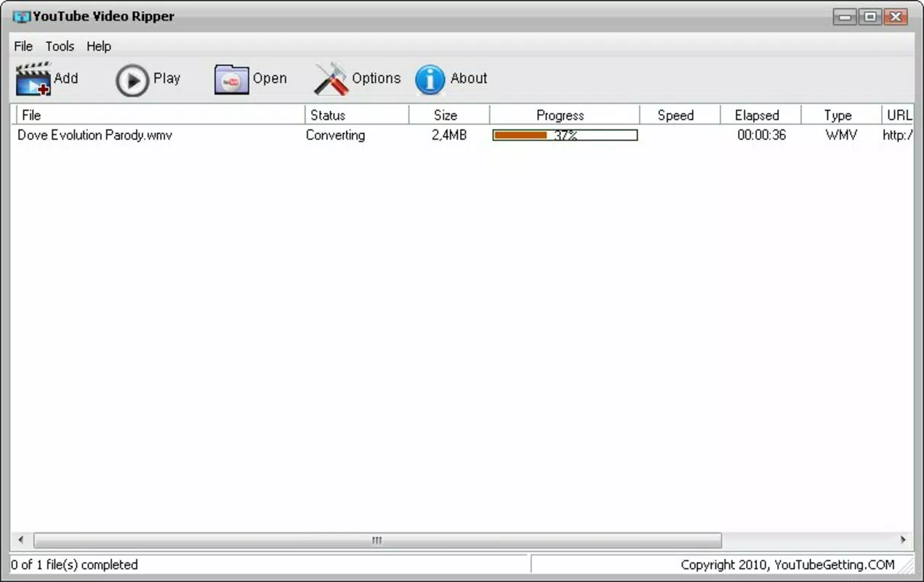
Task: Open Options via the tools icon
Action: pos(331,79)
